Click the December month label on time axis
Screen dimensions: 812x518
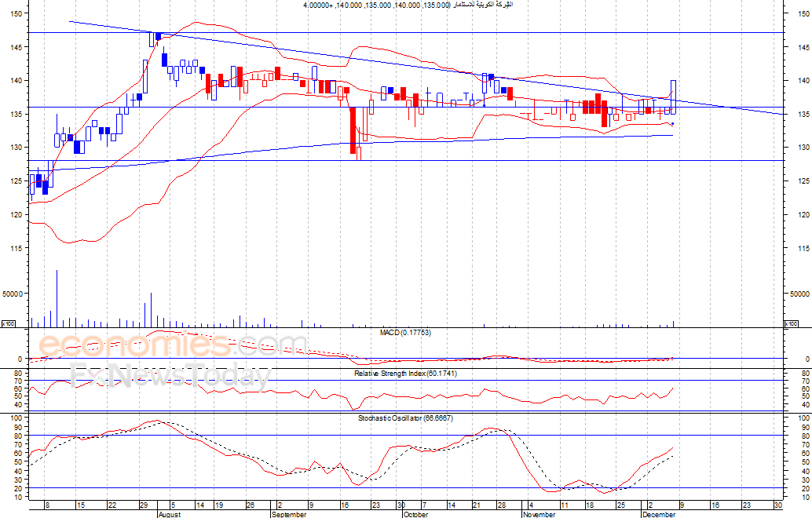pos(658,515)
